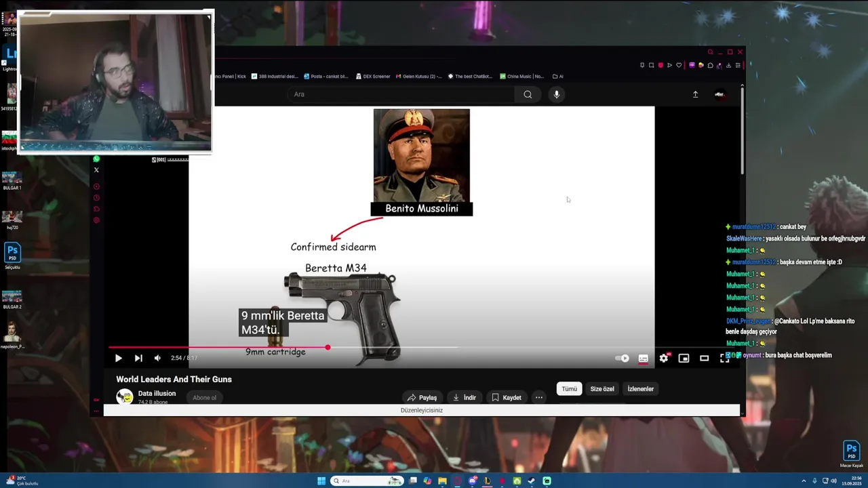
Task: Select the Tümü filter chip
Action: (x=570, y=389)
